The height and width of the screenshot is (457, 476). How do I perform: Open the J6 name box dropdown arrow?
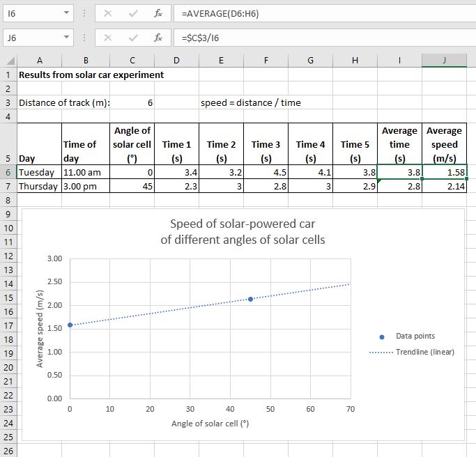(x=66, y=37)
